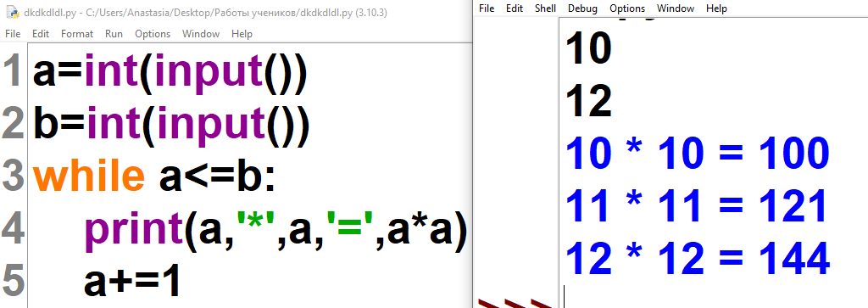Click line number 3 in the editor gutter
Viewport: 868px width, 308px height.
click(14, 176)
